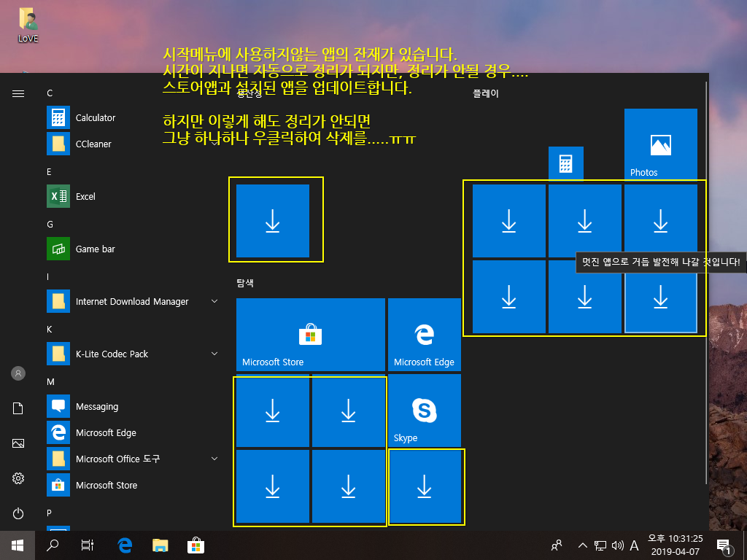
Task: Expand K-Lite Codec Pack folder
Action: (x=214, y=354)
